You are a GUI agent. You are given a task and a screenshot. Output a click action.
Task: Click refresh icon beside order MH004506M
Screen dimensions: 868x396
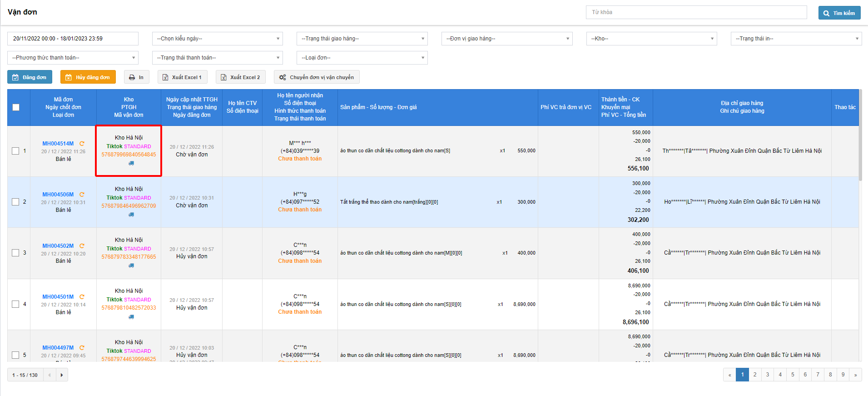[x=82, y=195]
